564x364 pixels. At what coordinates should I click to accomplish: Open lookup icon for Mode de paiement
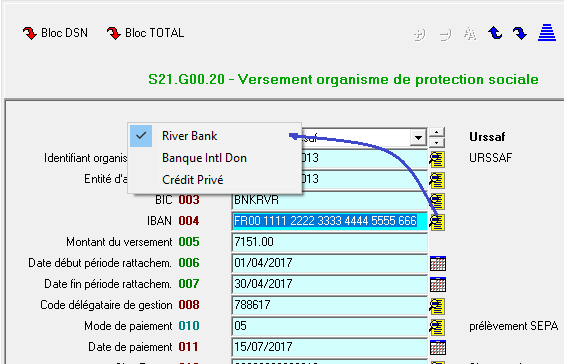click(x=437, y=327)
